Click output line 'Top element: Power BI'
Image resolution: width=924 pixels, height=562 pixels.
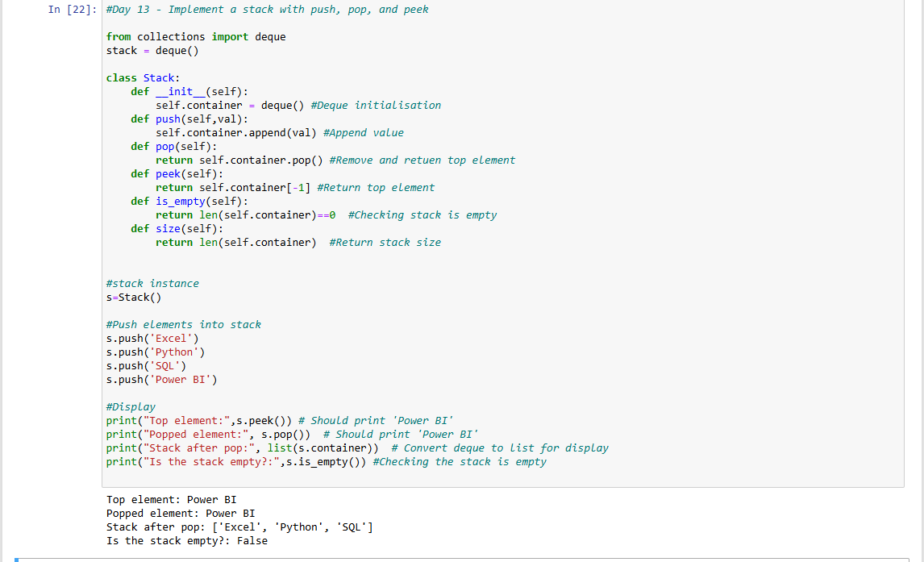pos(172,500)
